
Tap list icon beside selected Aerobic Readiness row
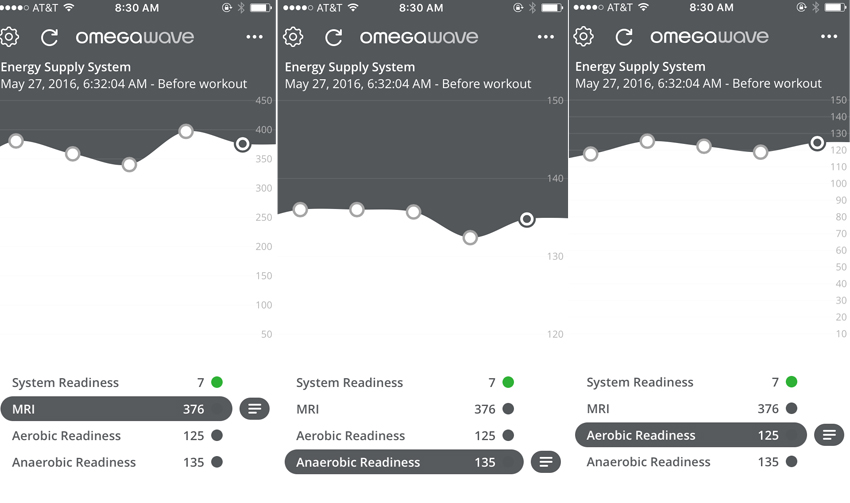829,435
